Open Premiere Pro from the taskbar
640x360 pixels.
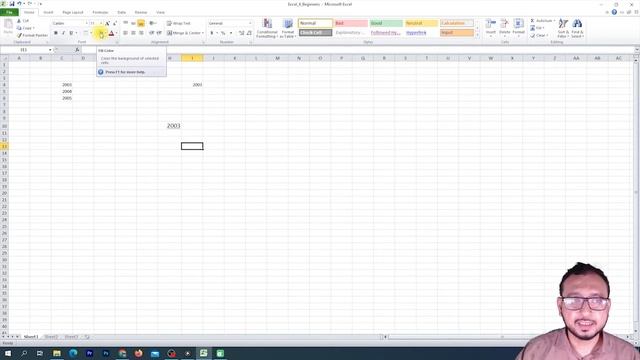[89, 353]
